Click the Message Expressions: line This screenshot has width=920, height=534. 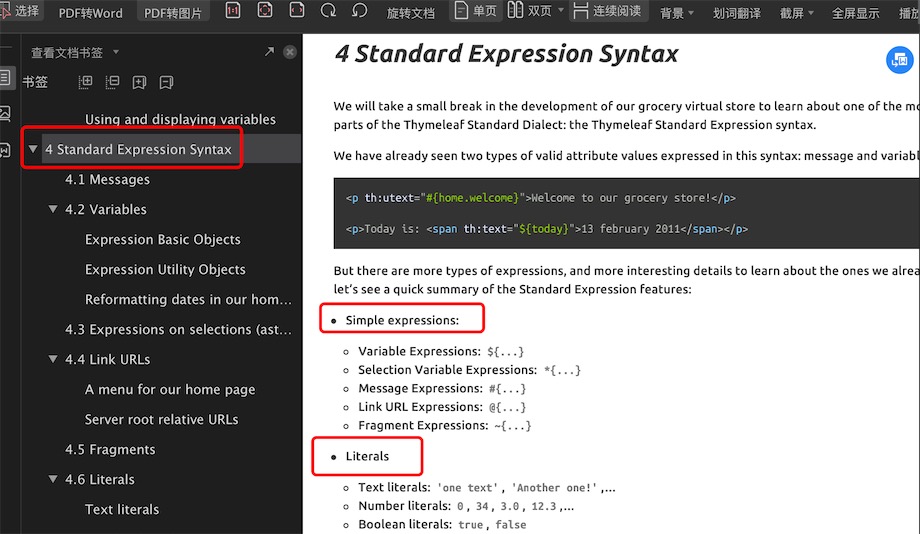tap(442, 388)
